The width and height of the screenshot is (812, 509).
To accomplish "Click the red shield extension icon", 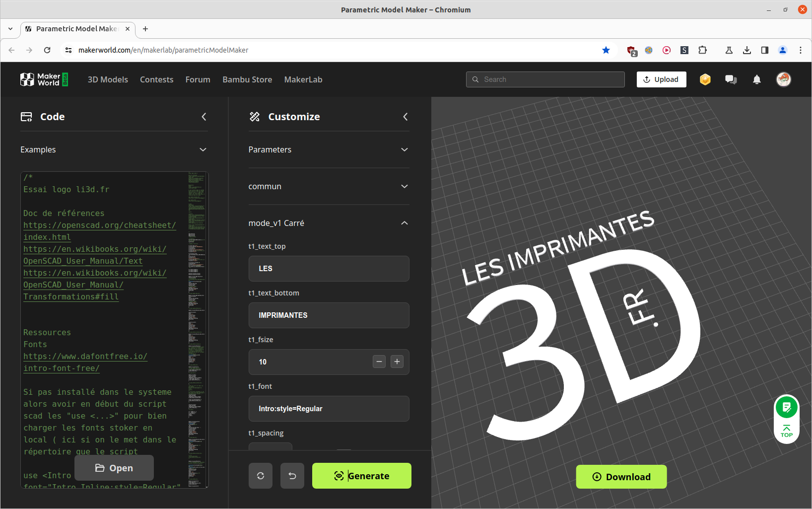I will pos(631,51).
